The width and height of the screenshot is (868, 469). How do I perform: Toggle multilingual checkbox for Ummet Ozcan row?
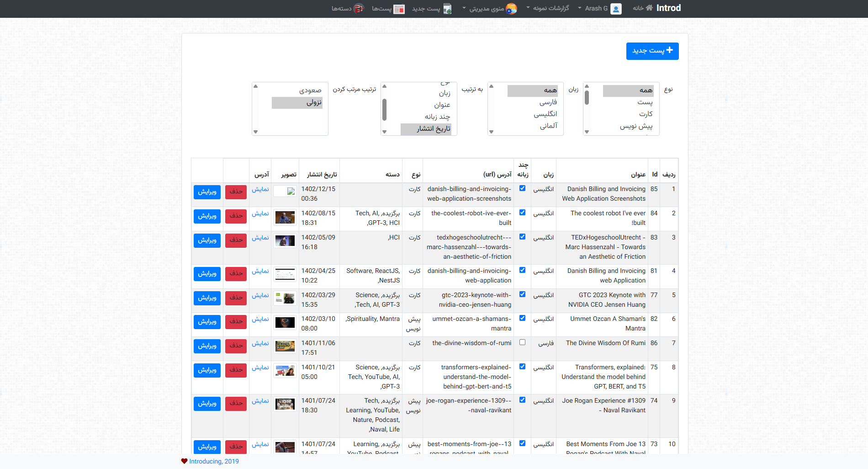(523, 318)
